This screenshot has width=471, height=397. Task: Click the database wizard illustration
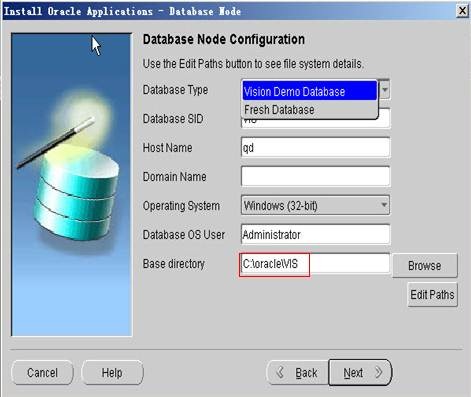(72, 184)
